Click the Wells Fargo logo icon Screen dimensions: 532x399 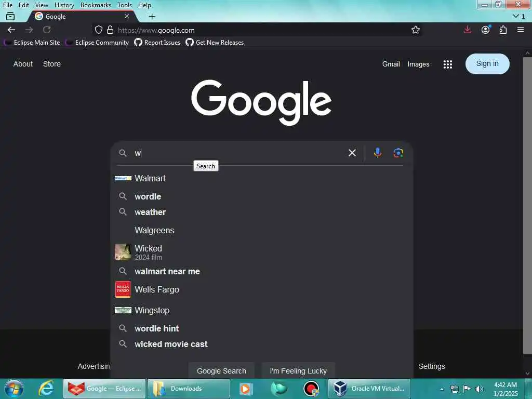[x=123, y=289]
